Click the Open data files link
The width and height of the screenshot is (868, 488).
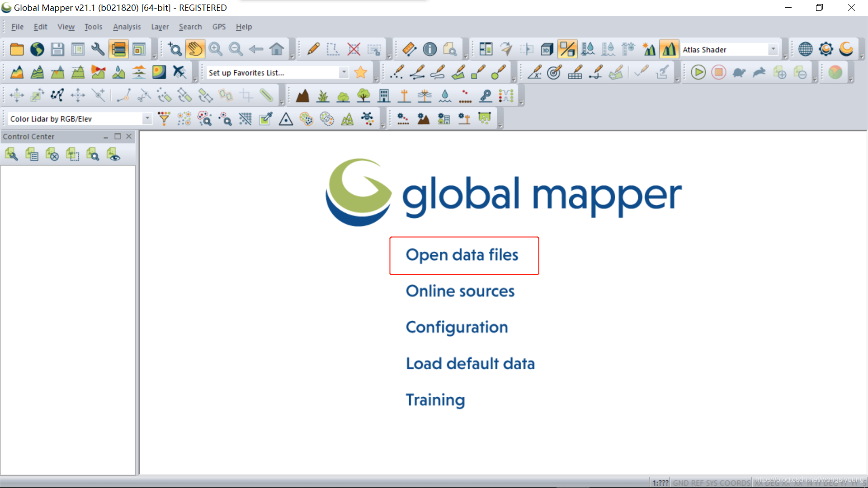[462, 255]
